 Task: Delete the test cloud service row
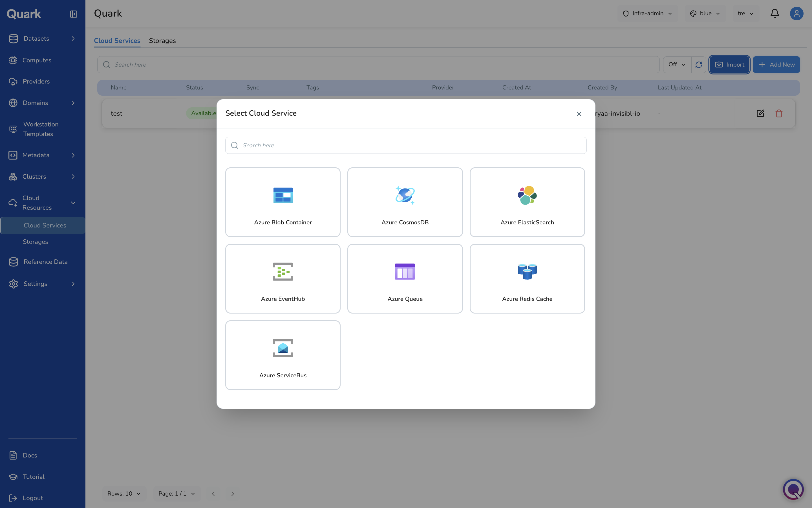(x=779, y=113)
